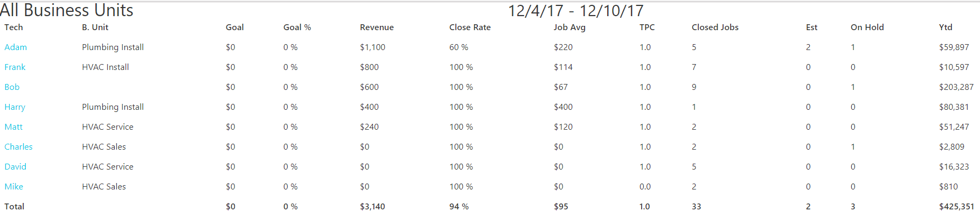Click the Close Rate column header
The height and width of the screenshot is (218, 980).
470,27
